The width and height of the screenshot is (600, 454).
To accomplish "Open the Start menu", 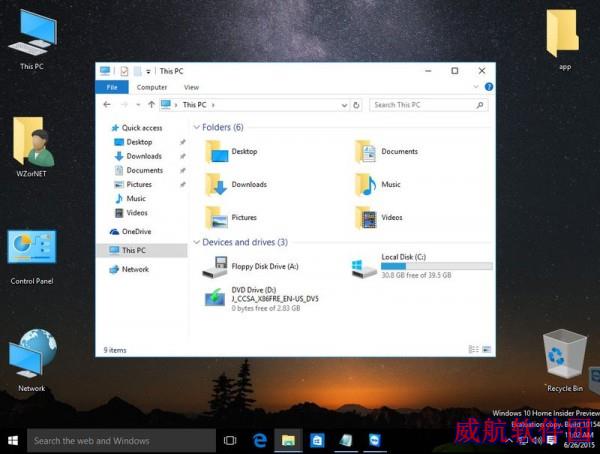I will pos(13,441).
